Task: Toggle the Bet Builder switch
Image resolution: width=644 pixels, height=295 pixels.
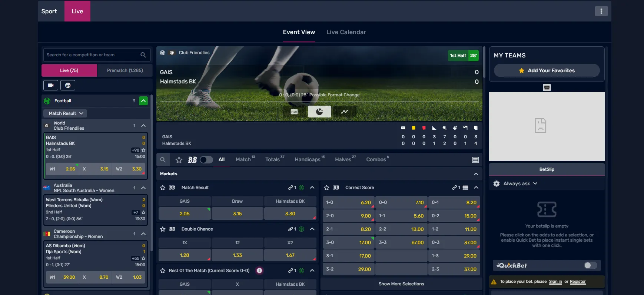Action: (x=206, y=160)
